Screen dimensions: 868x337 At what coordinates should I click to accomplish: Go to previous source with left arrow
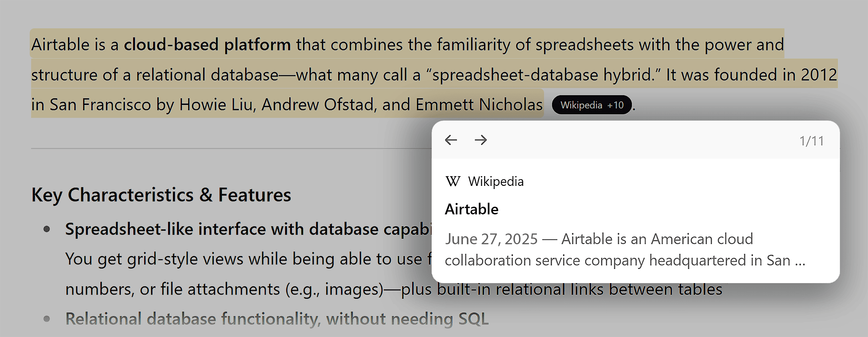pos(451,140)
